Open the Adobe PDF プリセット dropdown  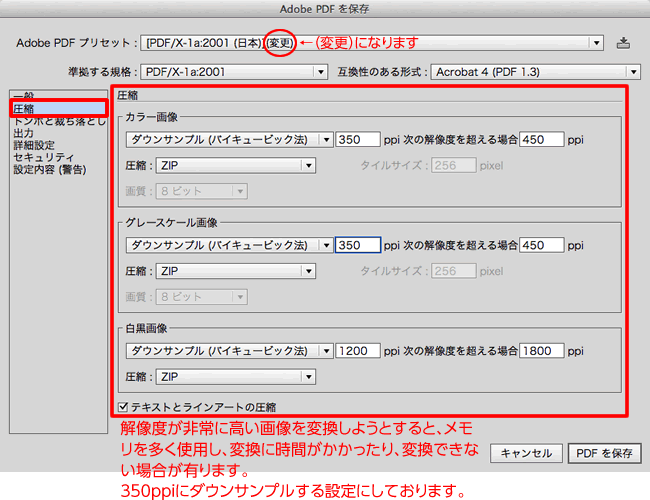pyautogui.click(x=372, y=43)
